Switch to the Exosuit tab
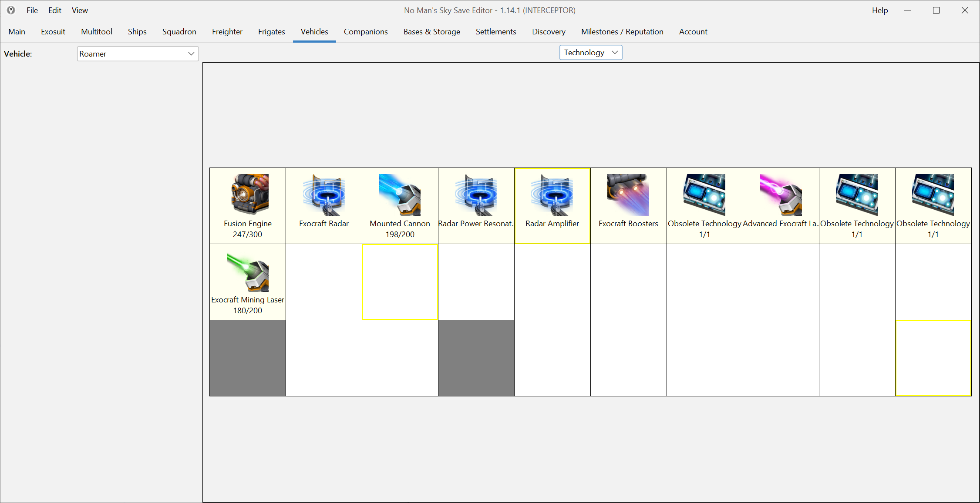The height and width of the screenshot is (503, 980). [x=53, y=31]
